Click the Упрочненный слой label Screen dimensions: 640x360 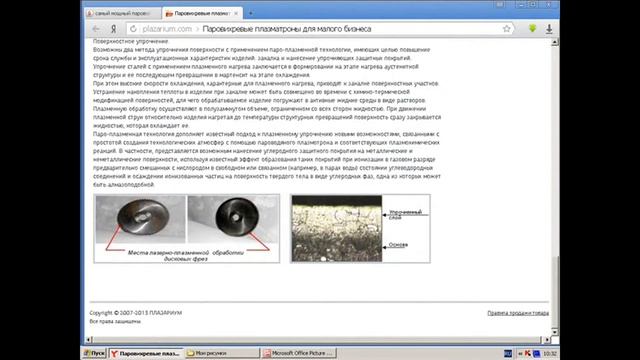pyautogui.click(x=405, y=214)
